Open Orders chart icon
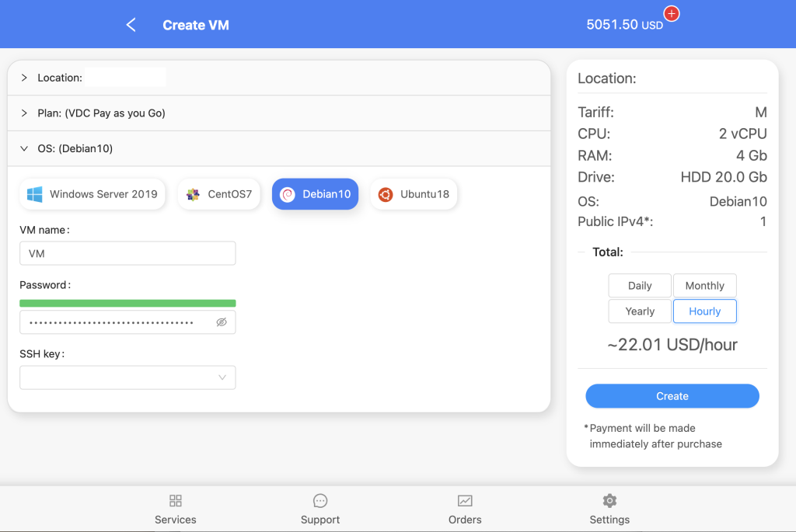Screen dimensions: 796x532 point(465,501)
